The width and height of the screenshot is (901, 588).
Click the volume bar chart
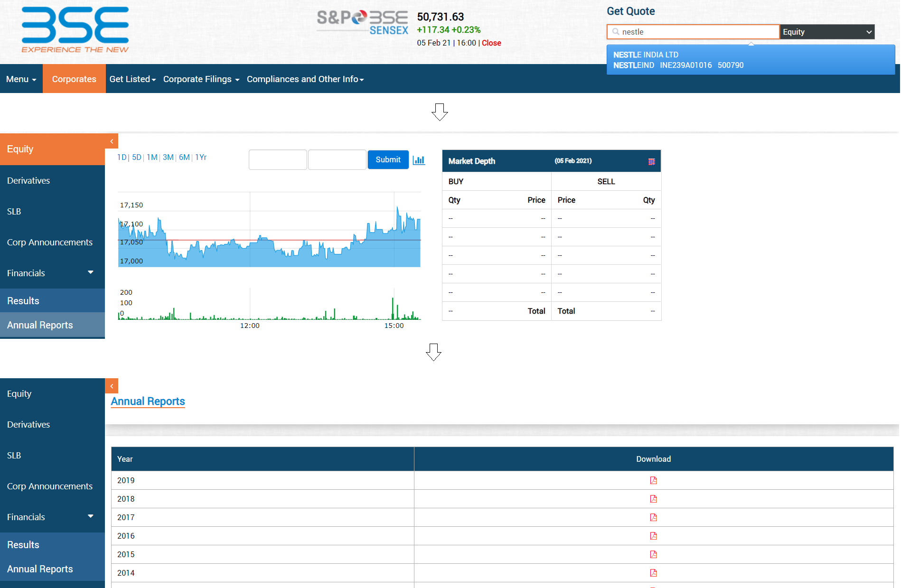click(269, 304)
